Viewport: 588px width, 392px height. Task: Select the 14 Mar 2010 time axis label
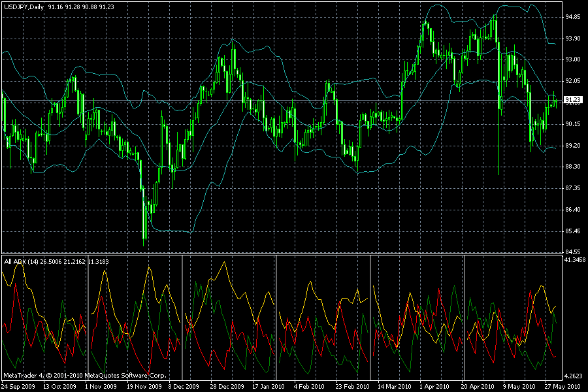pos(395,386)
